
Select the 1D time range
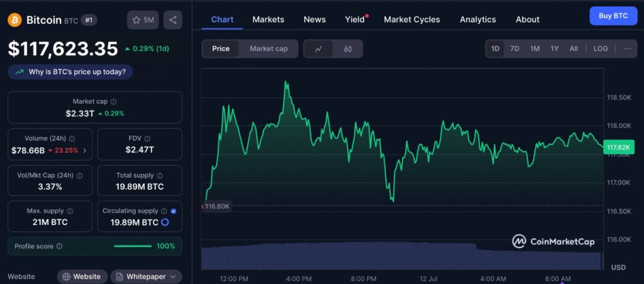[496, 48]
